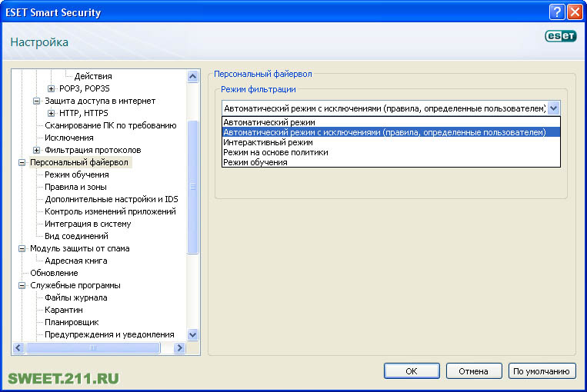Image resolution: width=587 pixels, height=392 pixels.
Task: Select Файлы журнала tree item
Action: [x=76, y=298]
